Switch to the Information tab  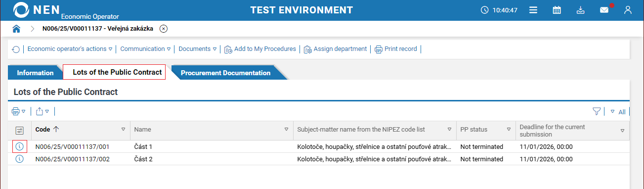tap(35, 73)
